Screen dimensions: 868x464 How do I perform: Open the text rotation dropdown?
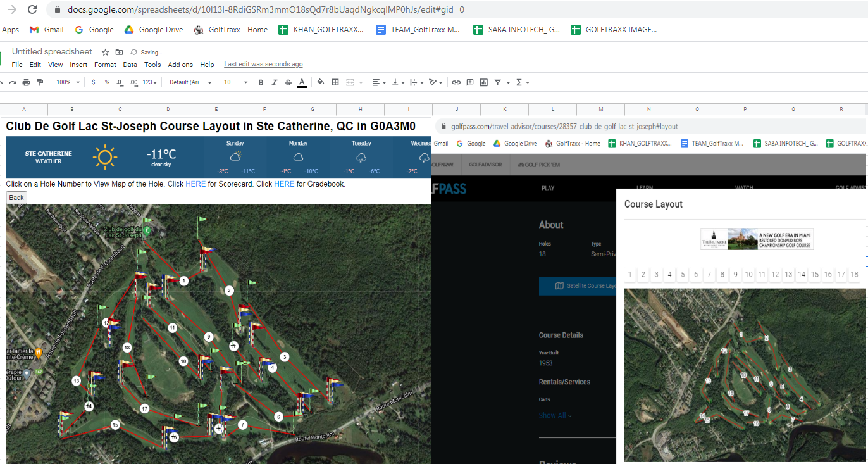[x=436, y=82]
